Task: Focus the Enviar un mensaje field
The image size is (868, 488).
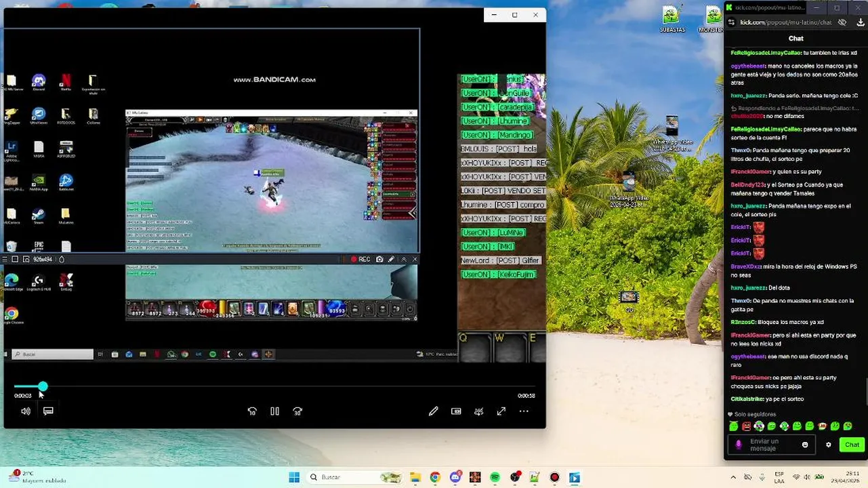Action: pyautogui.click(x=772, y=445)
